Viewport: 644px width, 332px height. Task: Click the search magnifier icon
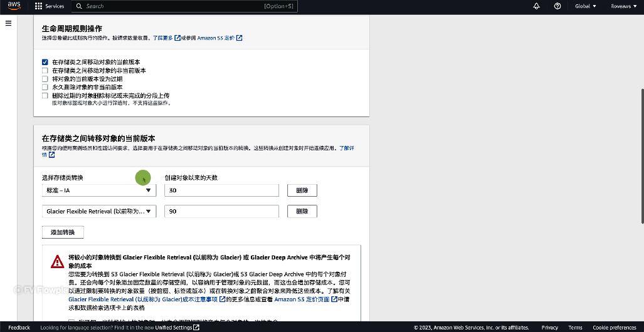tap(79, 6)
